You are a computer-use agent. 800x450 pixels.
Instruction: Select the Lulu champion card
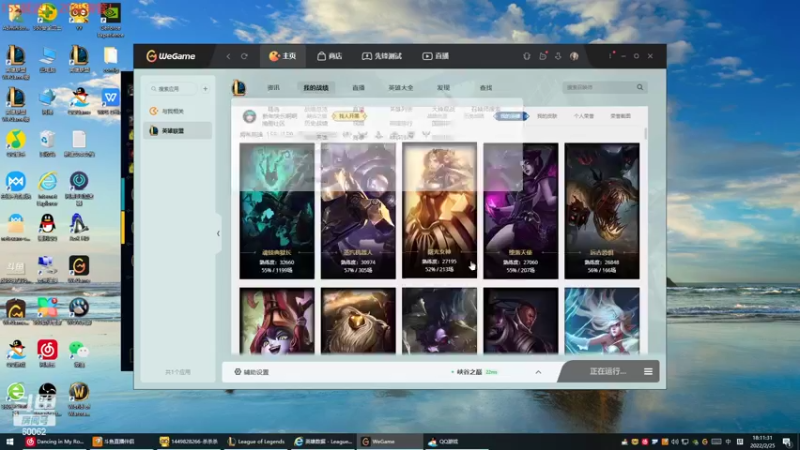tap(277, 321)
